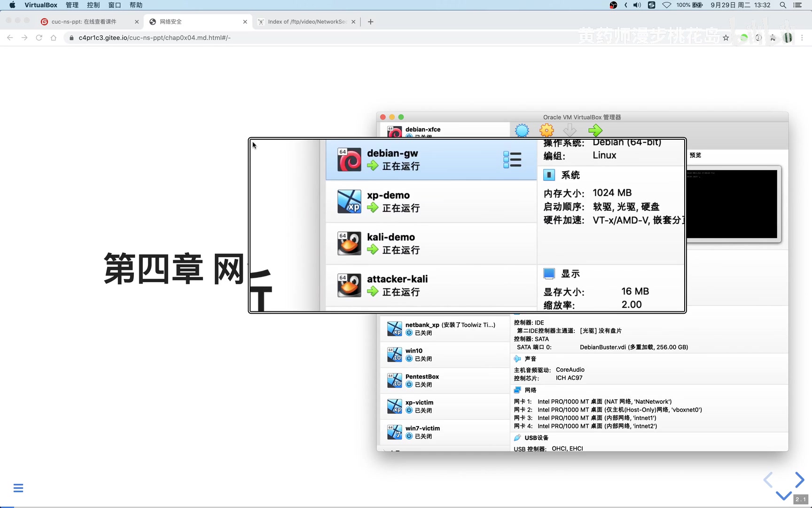Viewport: 812px width, 508px height.
Task: Click the 网卡 2 Host-Only vboxnet0 line
Action: pyautogui.click(x=608, y=410)
